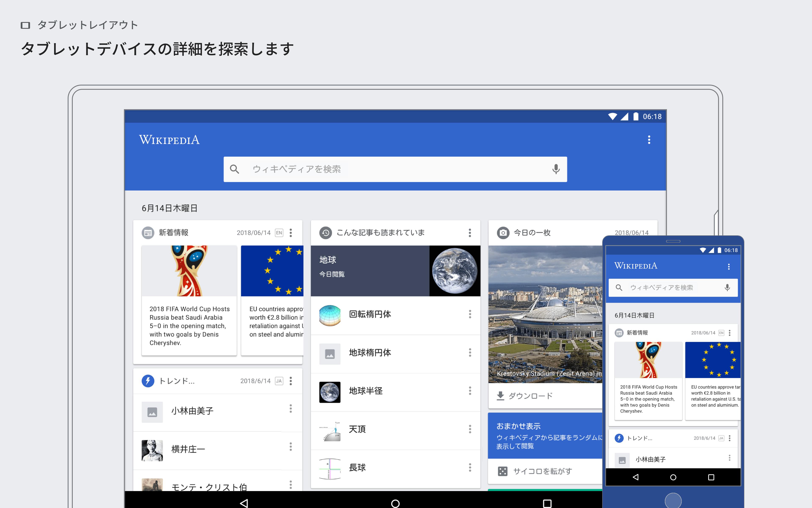Open the おまかせ表示 random article card
This screenshot has width=812, height=508.
[546, 435]
